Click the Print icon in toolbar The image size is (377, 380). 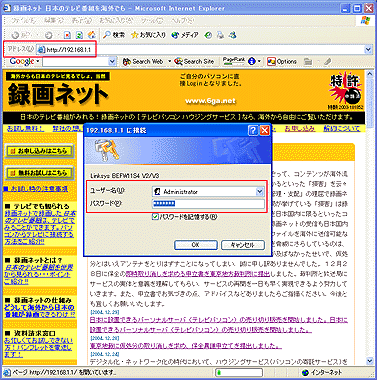point(220,35)
